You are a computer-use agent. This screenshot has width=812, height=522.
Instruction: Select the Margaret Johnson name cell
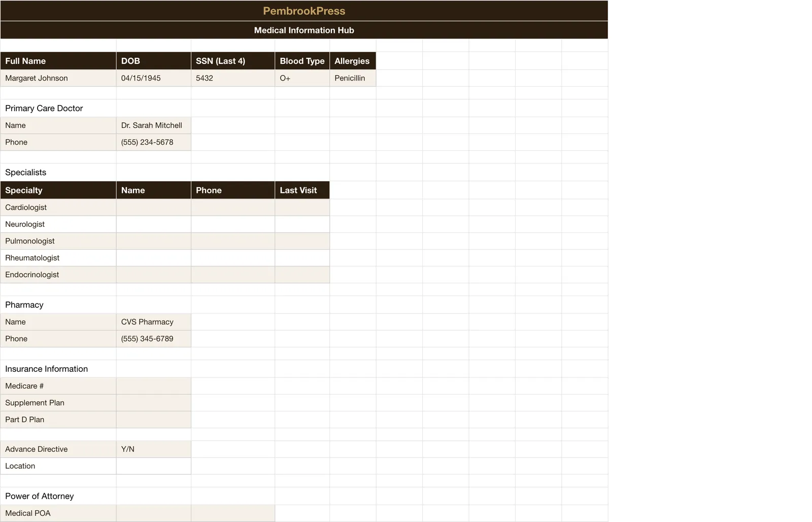[x=58, y=78]
